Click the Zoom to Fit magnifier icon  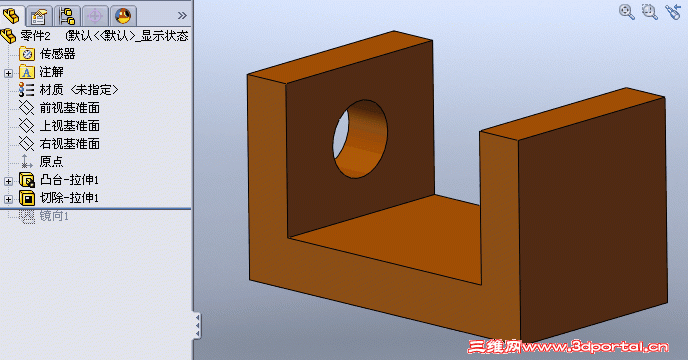[x=627, y=12]
